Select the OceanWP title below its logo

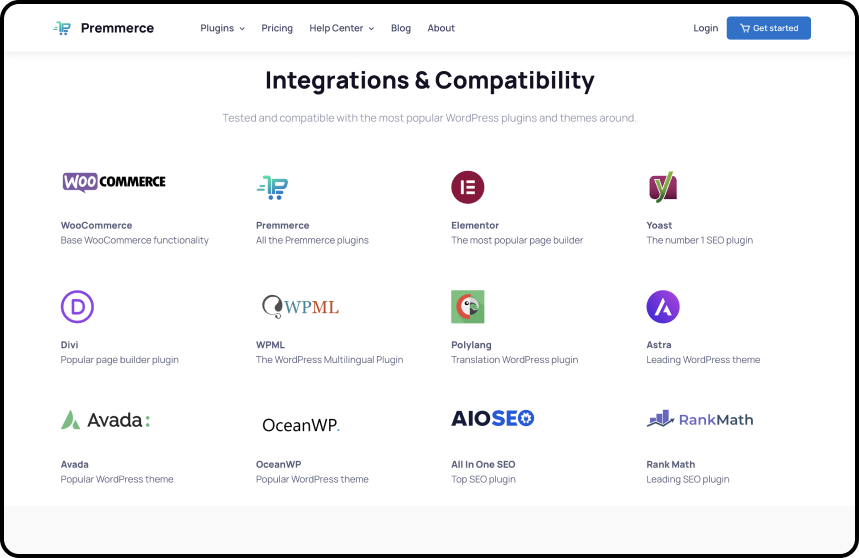pos(279,464)
